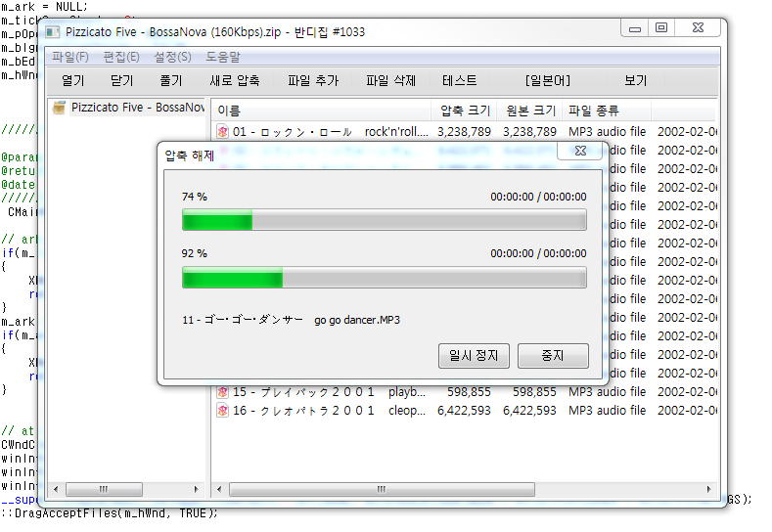Image resolution: width=772 pixels, height=532 pixels.
Task: Open the 설정(S) menu
Action: pyautogui.click(x=173, y=58)
